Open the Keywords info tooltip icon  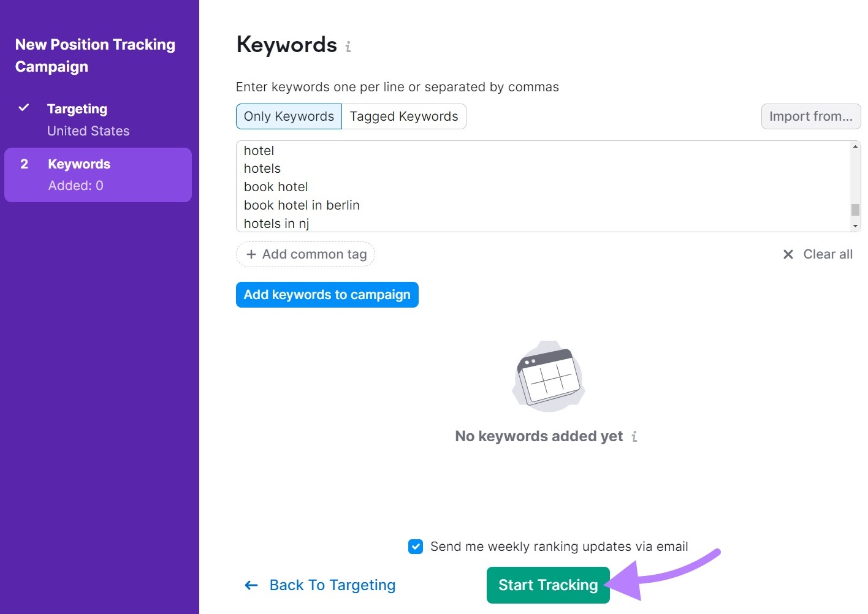click(x=348, y=46)
